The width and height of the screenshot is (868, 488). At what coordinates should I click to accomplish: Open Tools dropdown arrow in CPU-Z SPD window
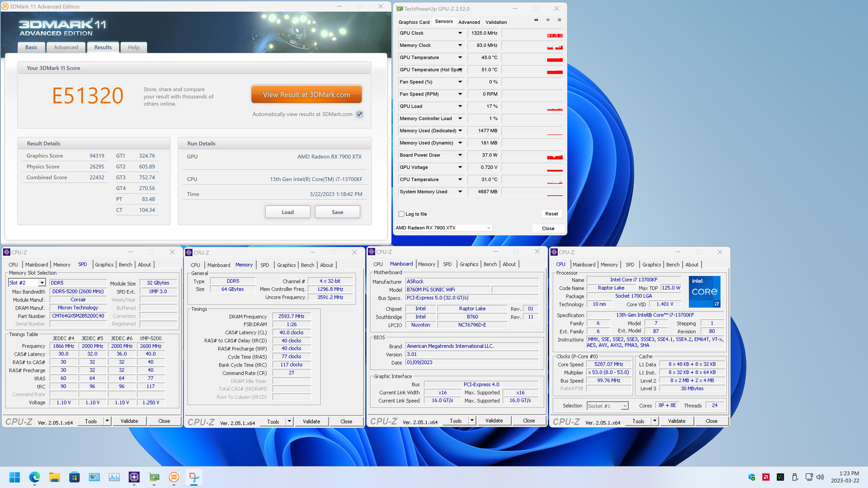tap(107, 421)
